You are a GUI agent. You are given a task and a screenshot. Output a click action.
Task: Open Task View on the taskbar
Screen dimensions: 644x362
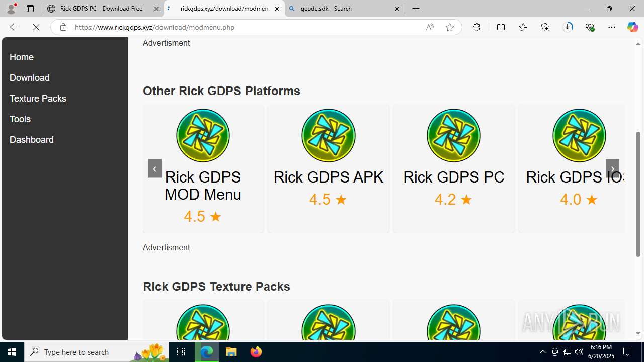point(181,352)
